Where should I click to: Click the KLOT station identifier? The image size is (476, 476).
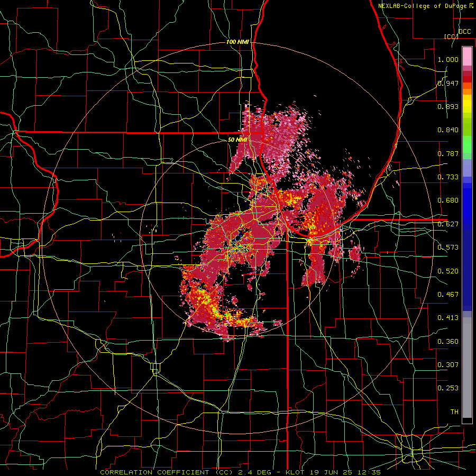[x=295, y=472]
